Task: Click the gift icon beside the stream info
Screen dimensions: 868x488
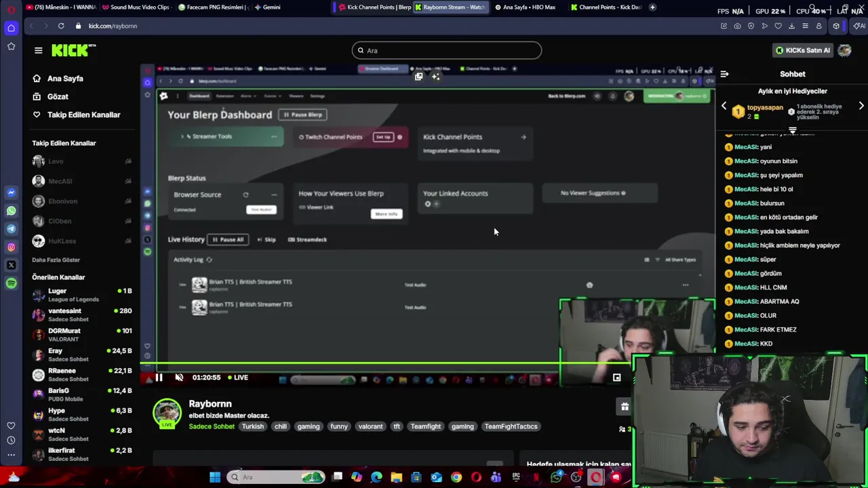Action: click(x=625, y=407)
